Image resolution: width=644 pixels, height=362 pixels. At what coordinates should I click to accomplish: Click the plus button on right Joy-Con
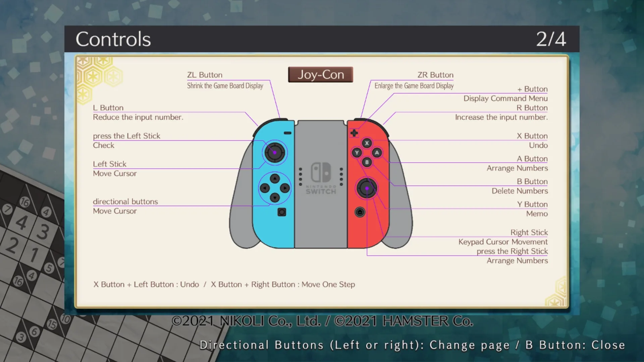(354, 133)
